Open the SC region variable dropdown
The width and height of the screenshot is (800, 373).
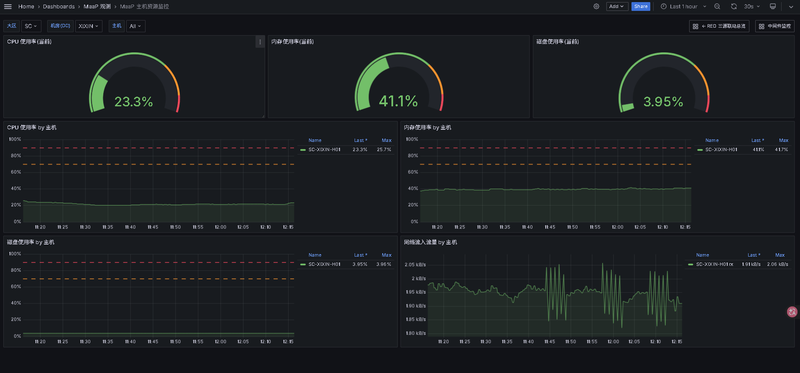(32, 26)
